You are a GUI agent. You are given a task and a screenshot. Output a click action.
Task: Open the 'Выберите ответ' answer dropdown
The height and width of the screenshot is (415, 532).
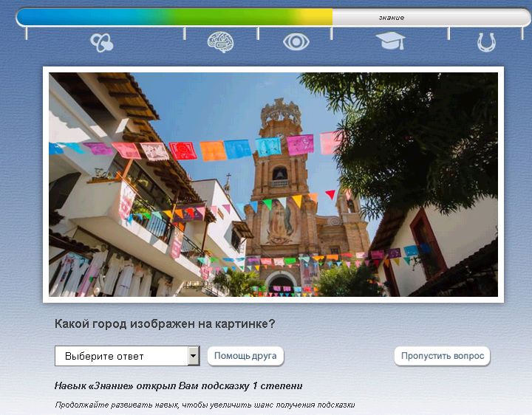(x=127, y=356)
